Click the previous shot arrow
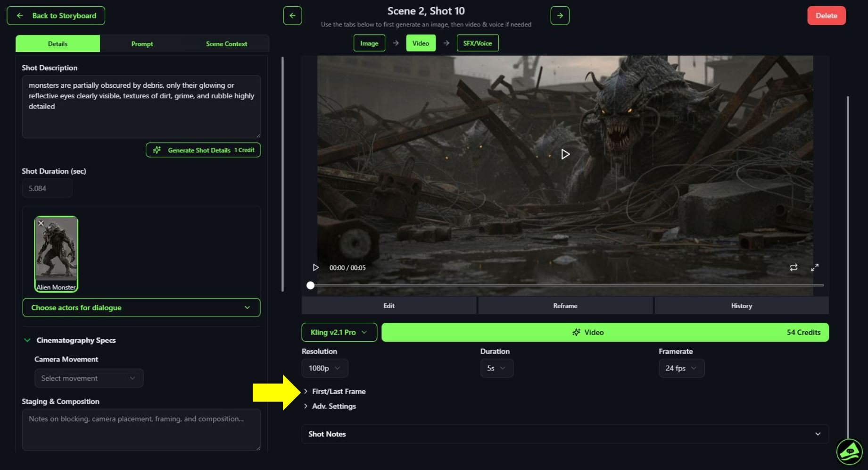This screenshot has width=868, height=470. pyautogui.click(x=292, y=15)
